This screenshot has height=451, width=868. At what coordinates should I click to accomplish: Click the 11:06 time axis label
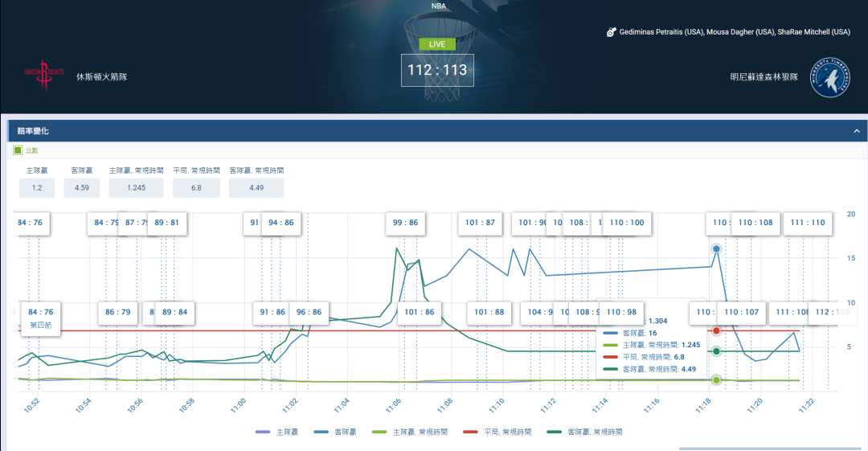(x=393, y=405)
